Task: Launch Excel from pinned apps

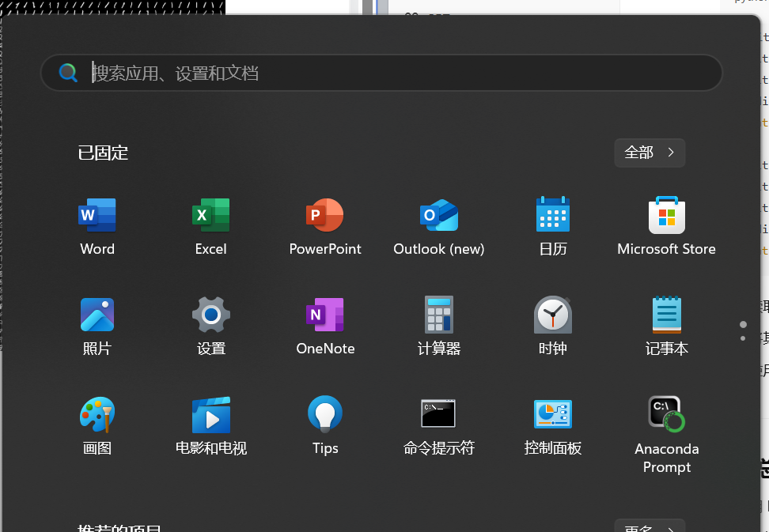Action: click(x=211, y=226)
